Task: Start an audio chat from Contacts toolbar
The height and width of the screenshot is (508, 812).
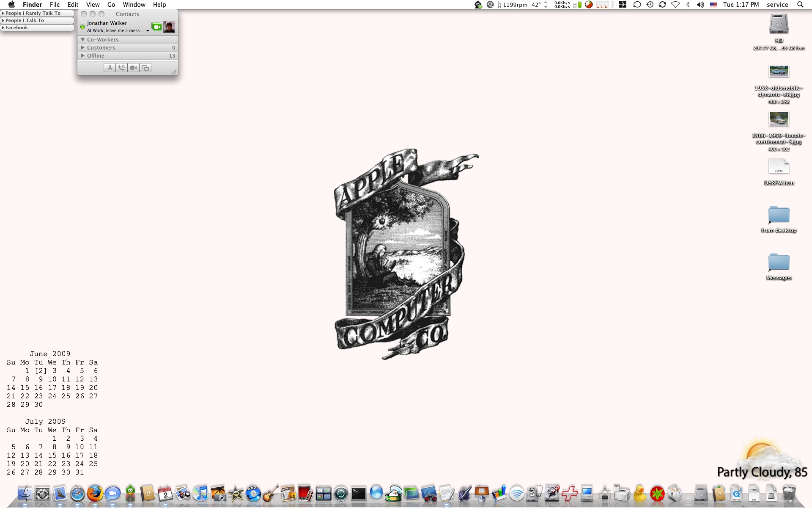Action: (121, 68)
